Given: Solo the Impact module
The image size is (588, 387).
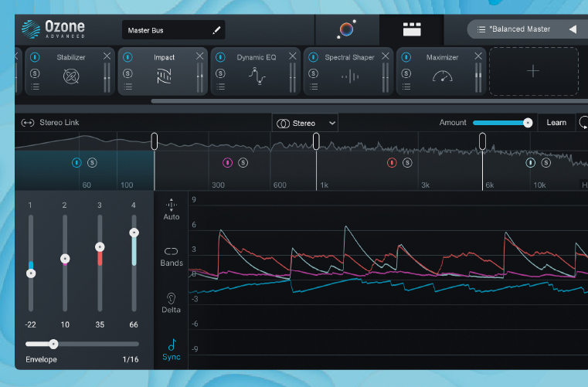Looking at the screenshot, I should point(127,73).
